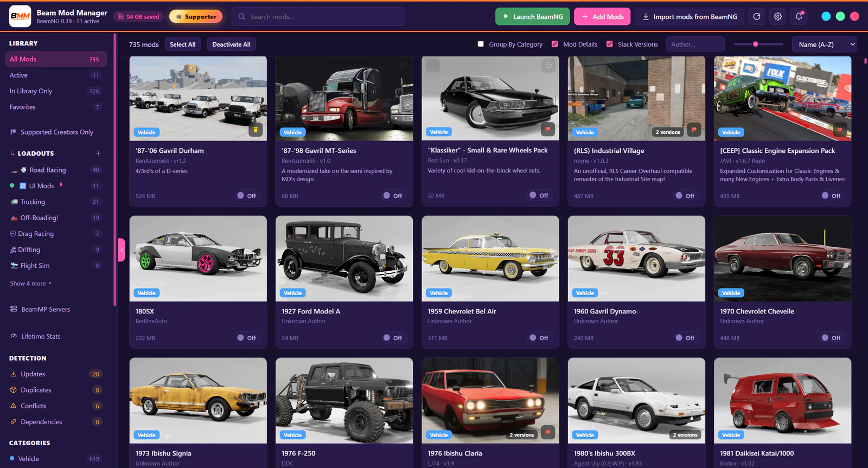Image resolution: width=868 pixels, height=468 pixels.
Task: Collapse the sidebar with the pink arrow tab
Action: coord(122,250)
